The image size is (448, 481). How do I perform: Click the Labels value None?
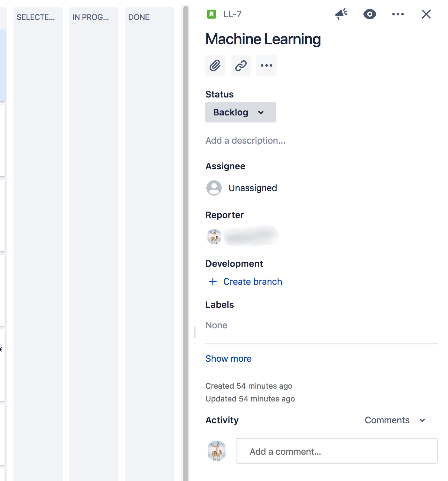(216, 325)
